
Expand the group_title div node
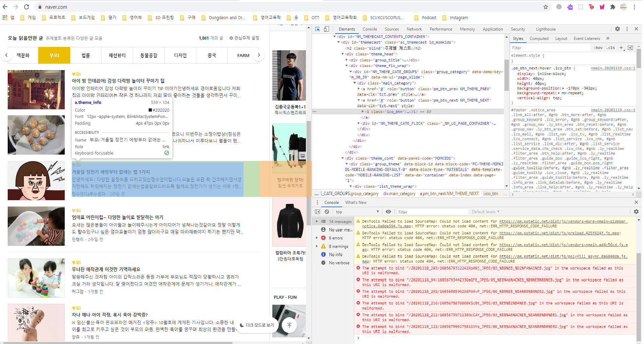(x=347, y=60)
